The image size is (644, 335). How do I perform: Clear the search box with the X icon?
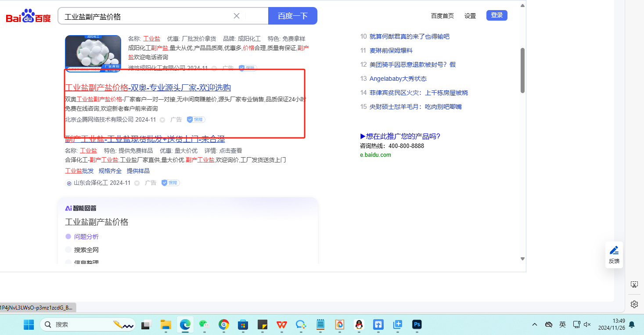coord(236,16)
